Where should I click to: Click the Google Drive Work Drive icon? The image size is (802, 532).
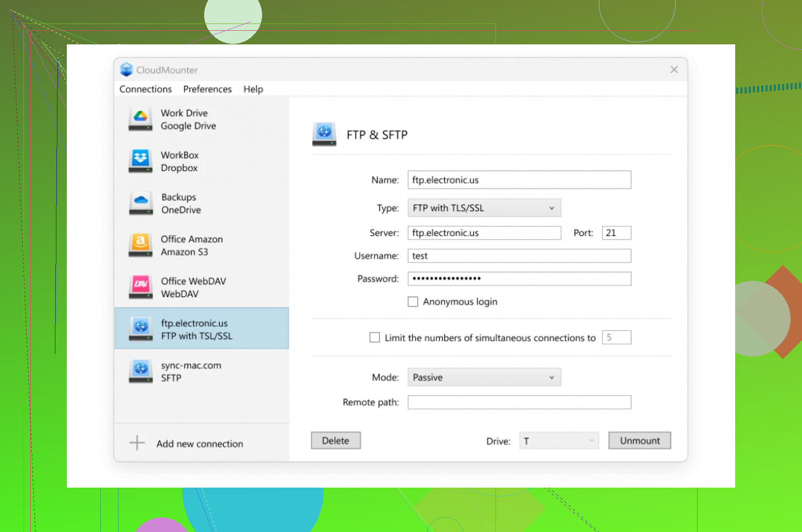(x=140, y=120)
